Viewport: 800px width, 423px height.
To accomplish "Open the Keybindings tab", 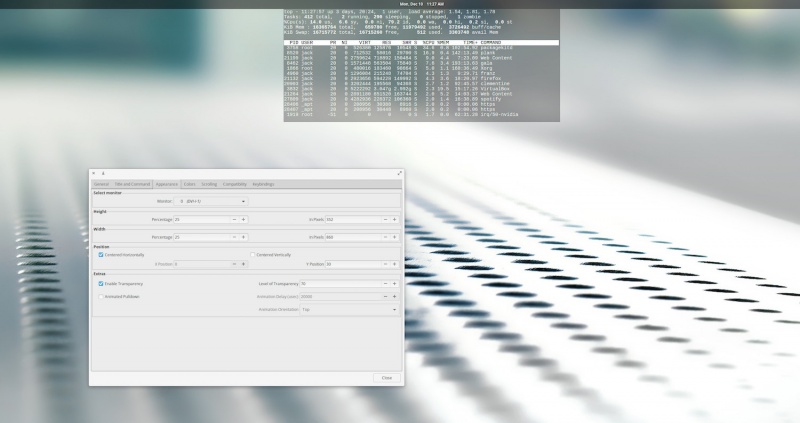I will pos(263,184).
